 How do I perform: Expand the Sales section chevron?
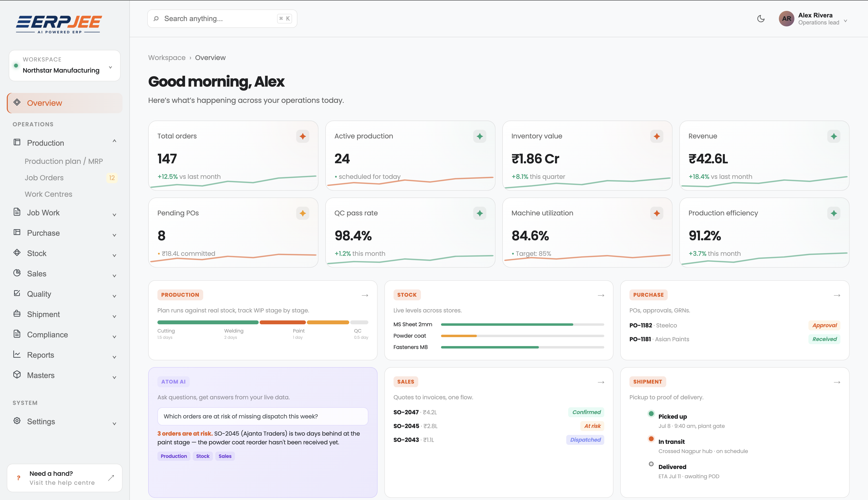point(114,275)
